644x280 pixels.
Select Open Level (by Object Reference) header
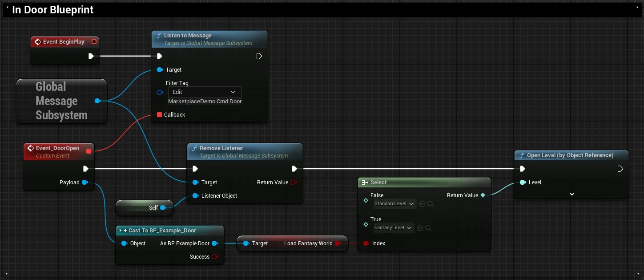572,155
